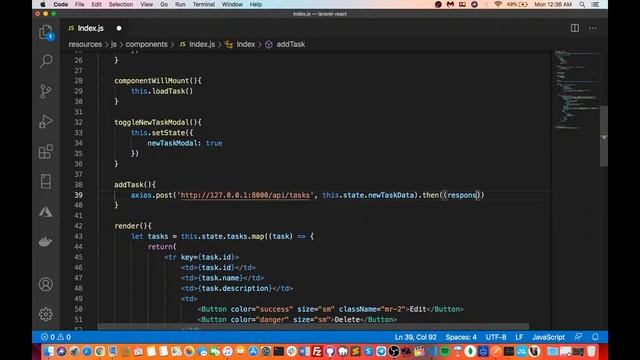
Task: Open the errors and warnings count
Action: pyautogui.click(x=56, y=337)
